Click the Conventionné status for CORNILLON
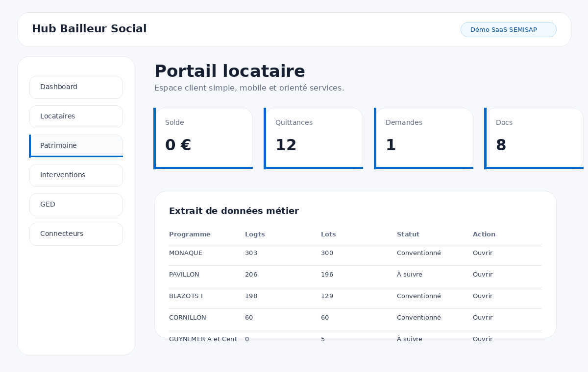 coord(419,318)
